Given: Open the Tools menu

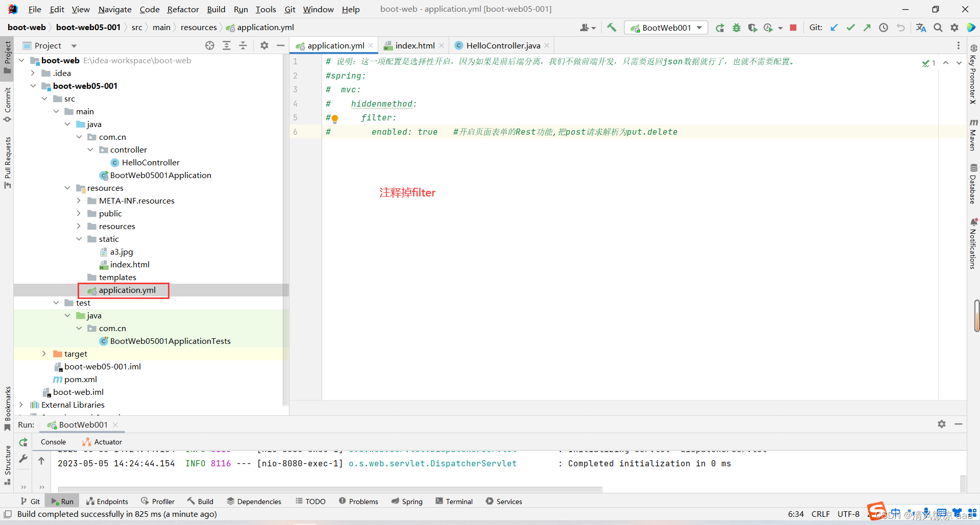Looking at the screenshot, I should (x=265, y=9).
